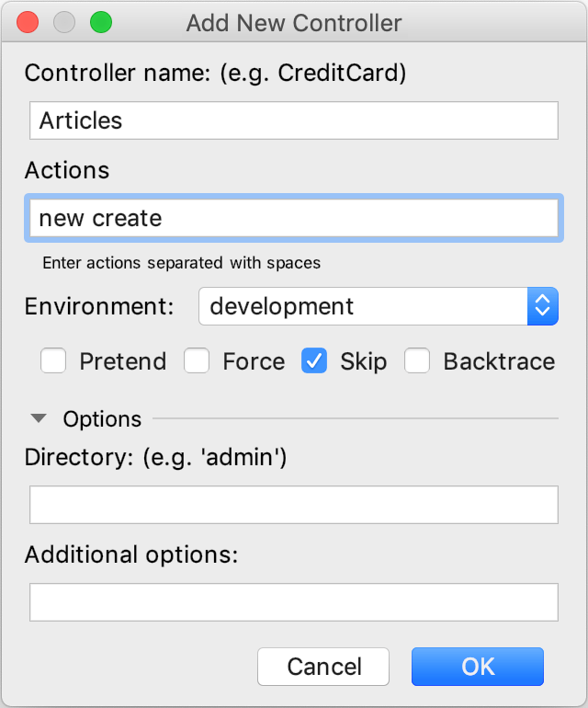
Task: Click the 'Directory: (e.g. 'admin')' label
Action: [156, 456]
